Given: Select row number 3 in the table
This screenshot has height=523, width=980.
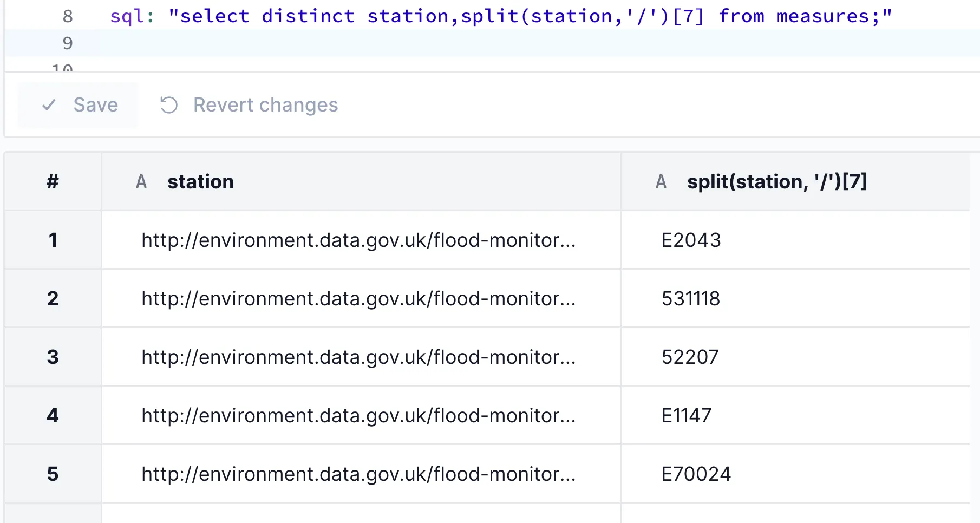Looking at the screenshot, I should click(53, 357).
